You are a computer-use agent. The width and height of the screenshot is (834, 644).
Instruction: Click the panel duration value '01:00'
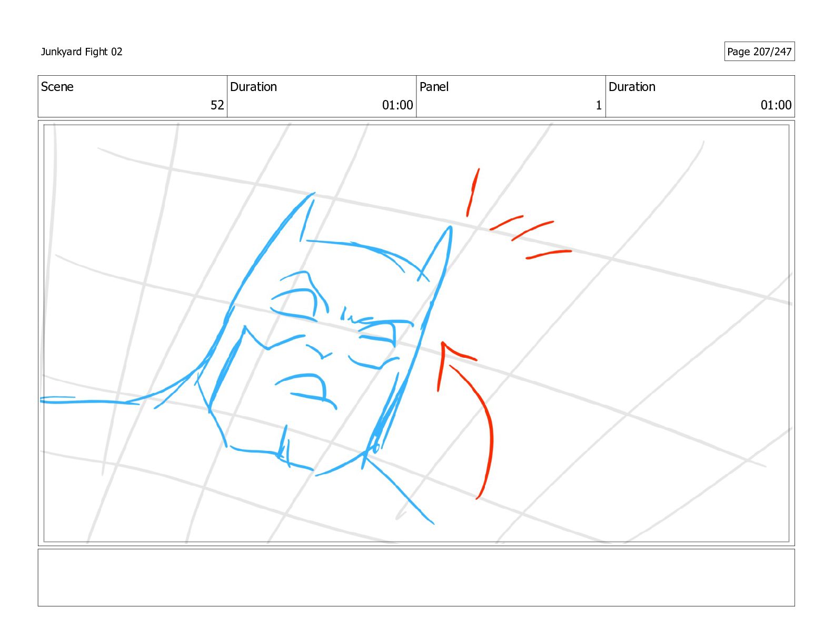pyautogui.click(x=776, y=105)
